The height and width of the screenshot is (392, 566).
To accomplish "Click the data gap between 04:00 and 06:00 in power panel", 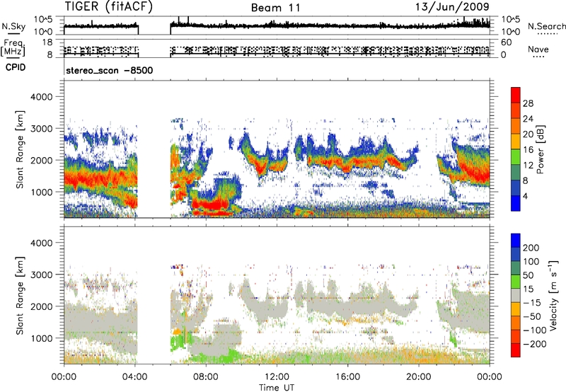I will (x=154, y=149).
